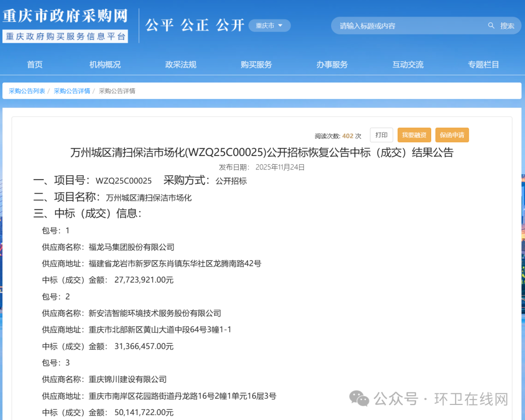This screenshot has width=525, height=420.
Task: Go to 采购公告列表 breadcrumb link
Action: pyautogui.click(x=27, y=91)
